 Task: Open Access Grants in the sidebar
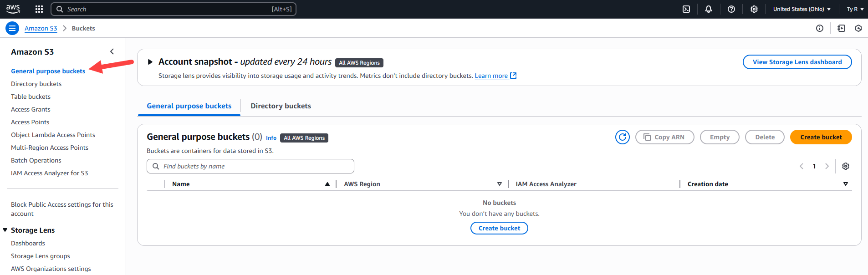pos(31,109)
